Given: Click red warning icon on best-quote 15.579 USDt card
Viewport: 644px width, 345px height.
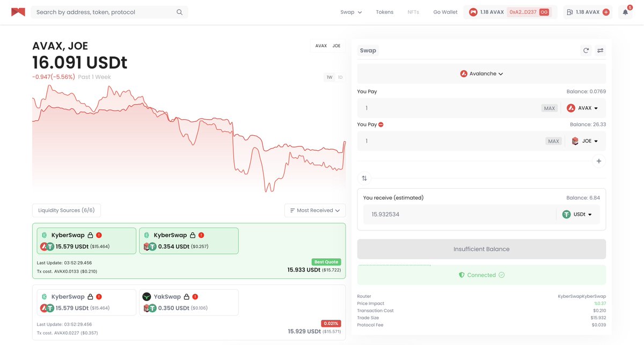Looking at the screenshot, I should [99, 235].
